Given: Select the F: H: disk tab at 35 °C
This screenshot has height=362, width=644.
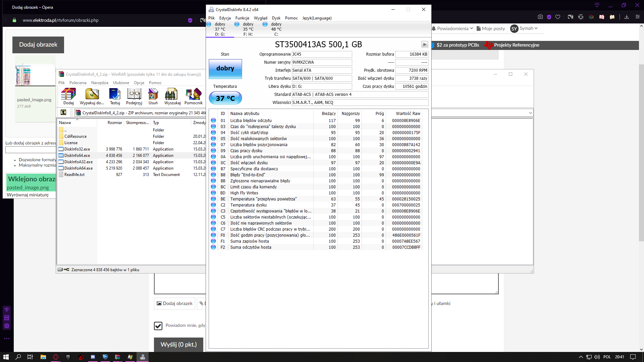Looking at the screenshot, I should pos(248,29).
